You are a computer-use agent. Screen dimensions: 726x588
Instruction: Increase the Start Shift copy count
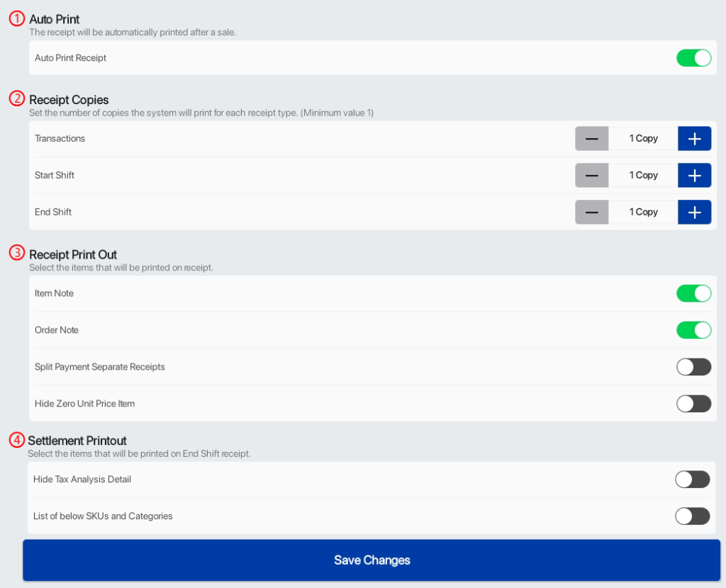(694, 175)
